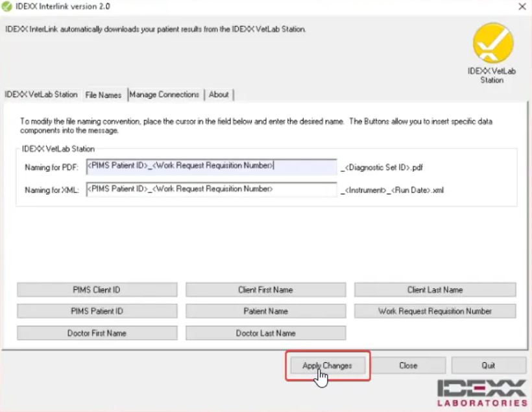Insert the Client Last Name component

(435, 290)
